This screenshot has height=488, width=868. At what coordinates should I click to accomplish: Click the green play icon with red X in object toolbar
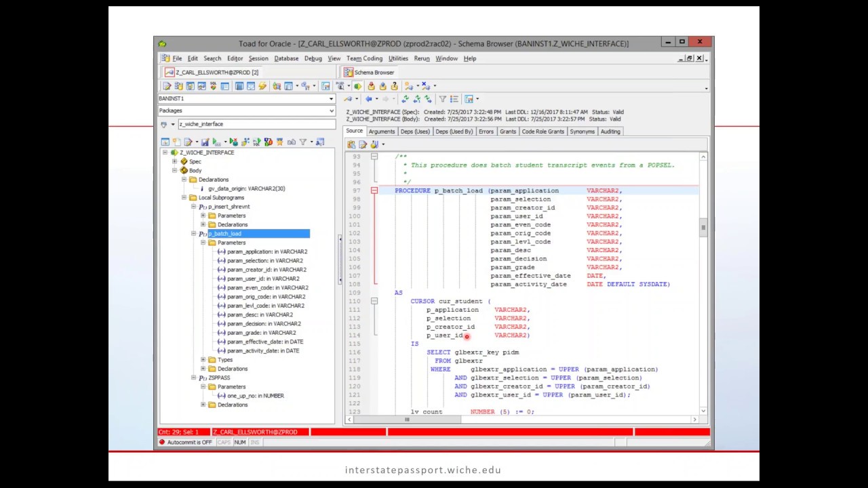coord(233,142)
